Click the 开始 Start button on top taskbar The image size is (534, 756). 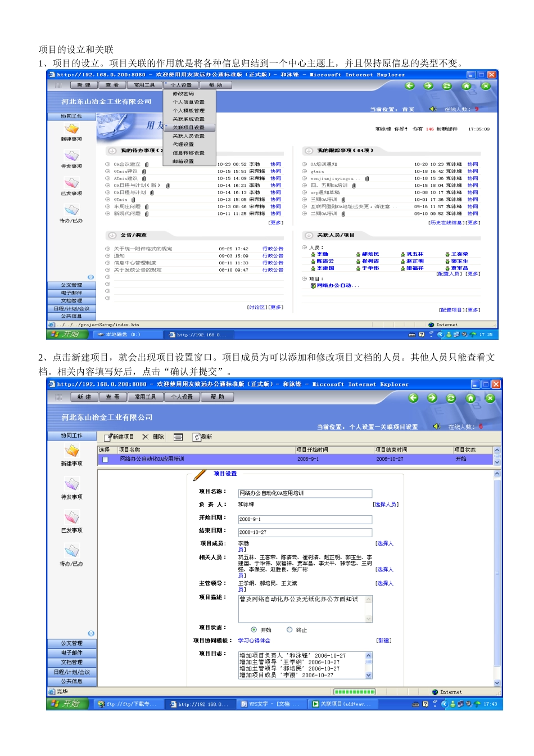[67, 334]
